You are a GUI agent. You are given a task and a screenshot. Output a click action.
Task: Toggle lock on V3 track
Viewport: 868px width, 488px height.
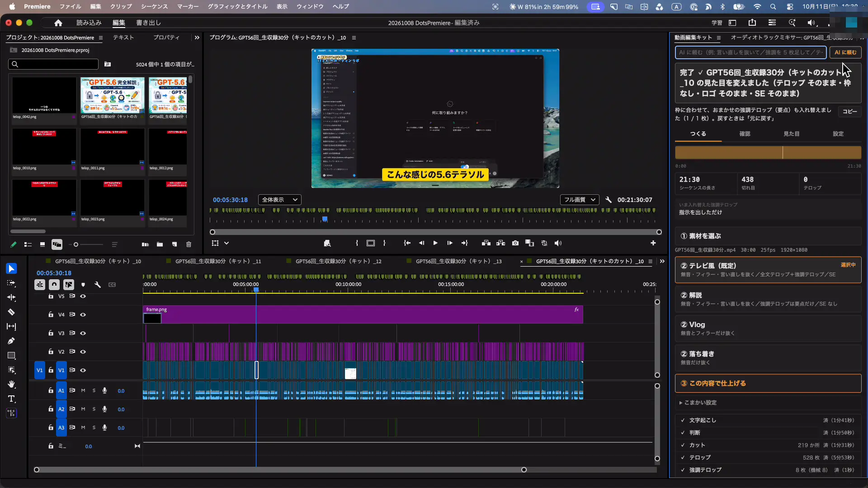click(x=51, y=333)
